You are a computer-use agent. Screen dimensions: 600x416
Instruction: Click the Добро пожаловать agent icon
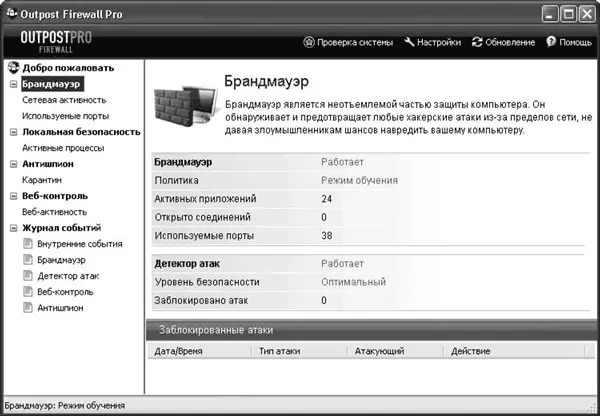[x=13, y=67]
